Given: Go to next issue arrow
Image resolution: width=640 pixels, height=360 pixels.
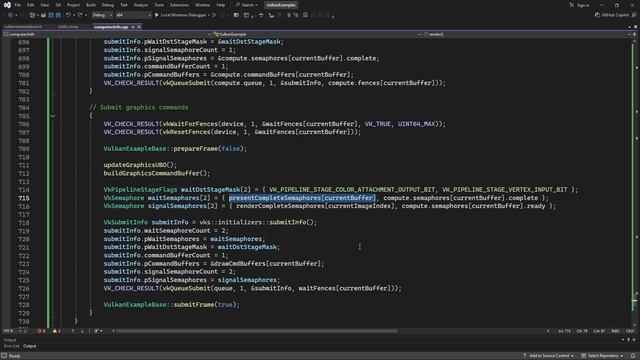Looking at the screenshot, I should tap(82, 331).
